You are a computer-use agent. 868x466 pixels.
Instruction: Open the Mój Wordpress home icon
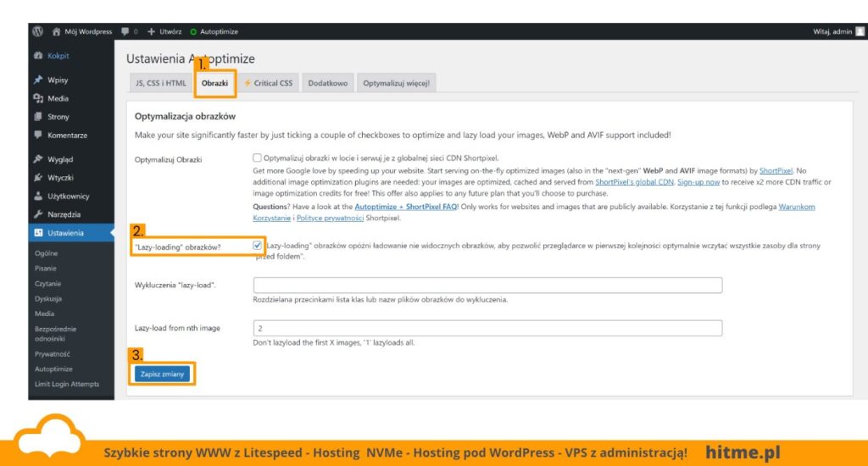tap(56, 31)
